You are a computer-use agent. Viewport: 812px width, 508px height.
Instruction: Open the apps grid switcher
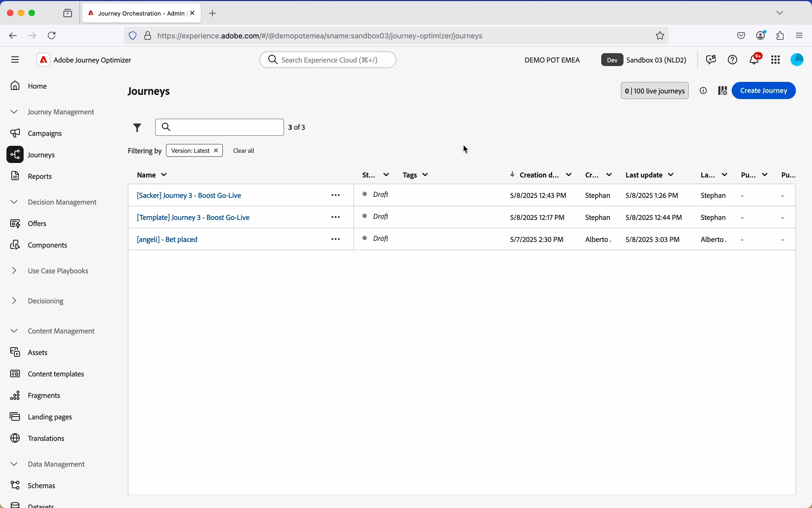point(777,60)
